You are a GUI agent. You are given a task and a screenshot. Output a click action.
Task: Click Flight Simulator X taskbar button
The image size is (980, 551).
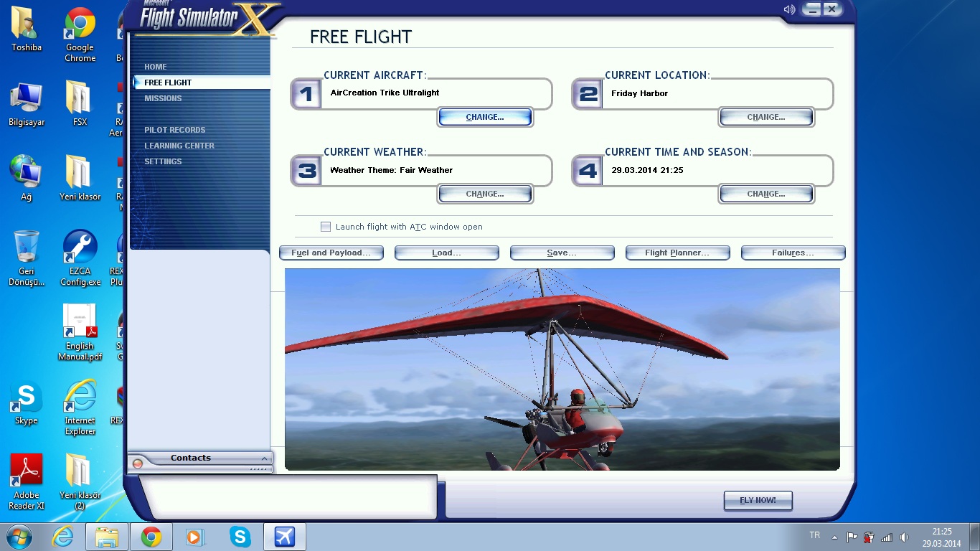pos(285,537)
